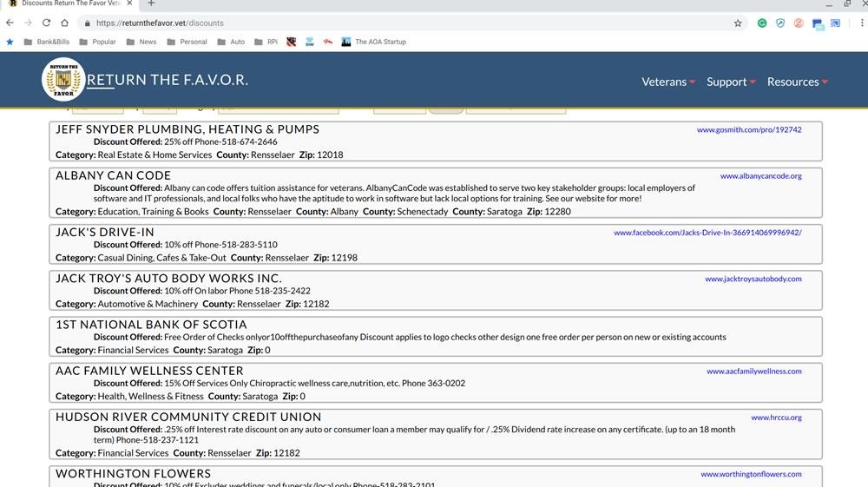This screenshot has width=868, height=487.
Task: Expand the Veterans dropdown menu
Action: pos(668,82)
